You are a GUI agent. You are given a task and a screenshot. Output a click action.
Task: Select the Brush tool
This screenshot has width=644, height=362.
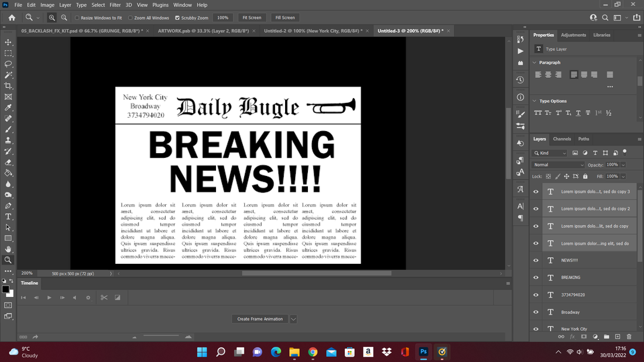point(8,129)
